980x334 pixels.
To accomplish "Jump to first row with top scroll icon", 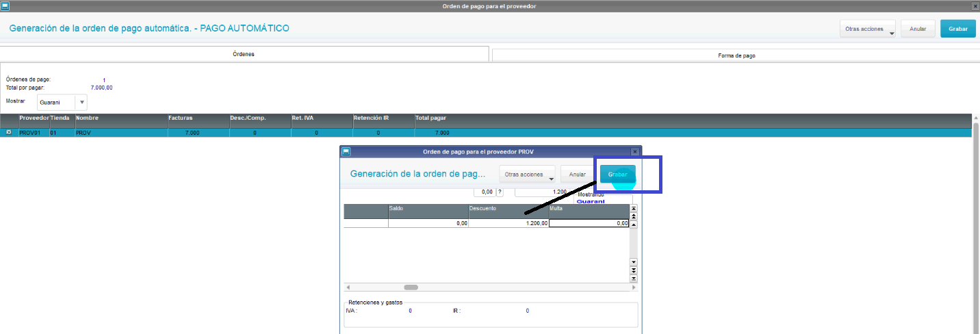I will 633,208.
